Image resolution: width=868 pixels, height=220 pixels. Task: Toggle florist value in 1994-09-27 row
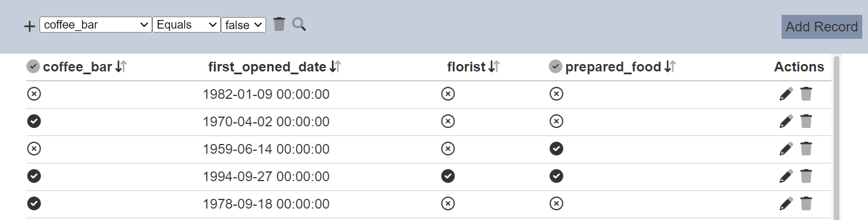tap(448, 176)
